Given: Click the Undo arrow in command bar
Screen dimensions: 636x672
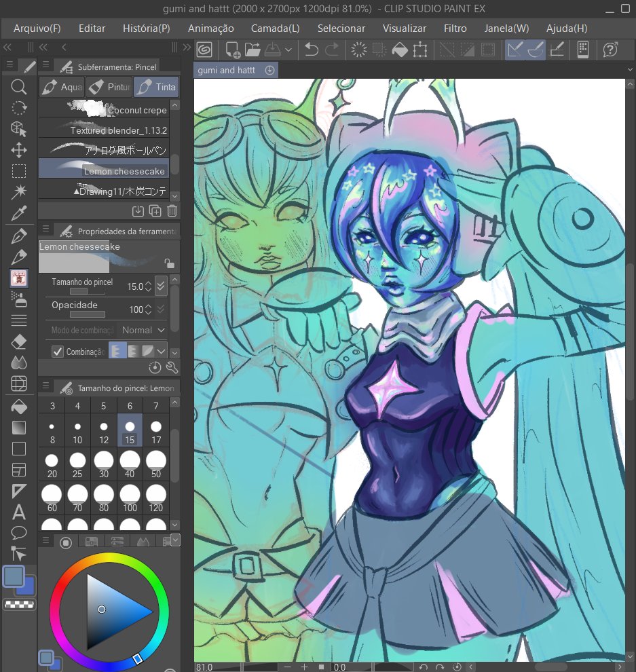Looking at the screenshot, I should pyautogui.click(x=311, y=50).
